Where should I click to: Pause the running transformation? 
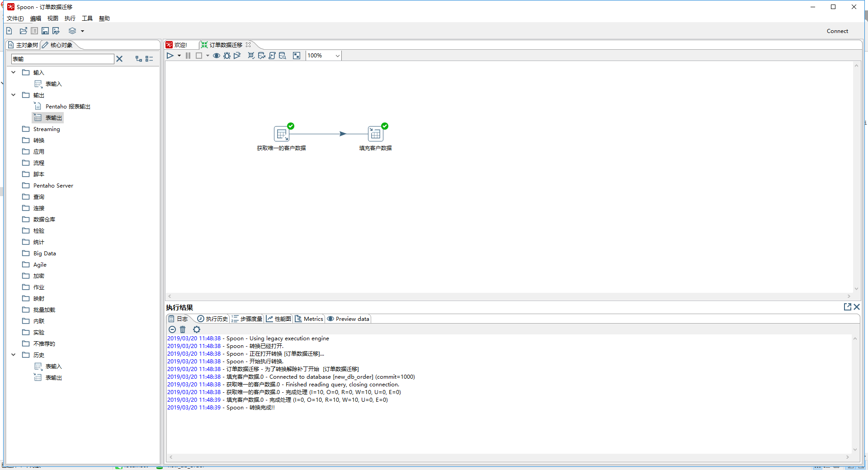188,56
